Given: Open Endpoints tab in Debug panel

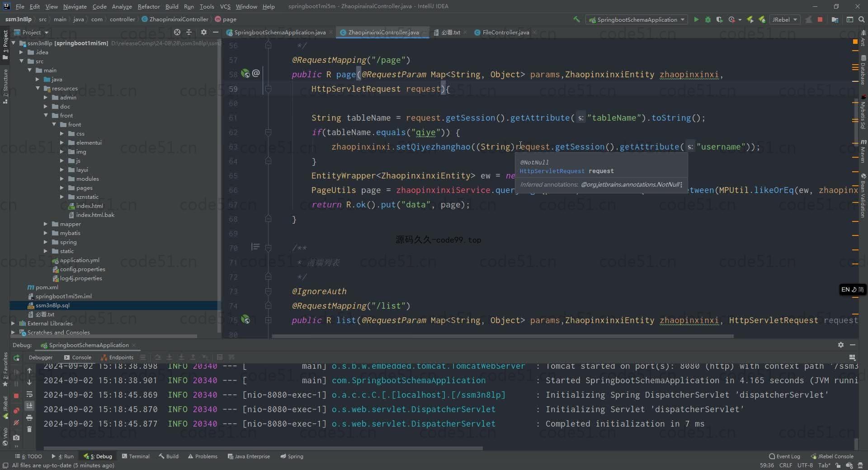Looking at the screenshot, I should point(118,357).
